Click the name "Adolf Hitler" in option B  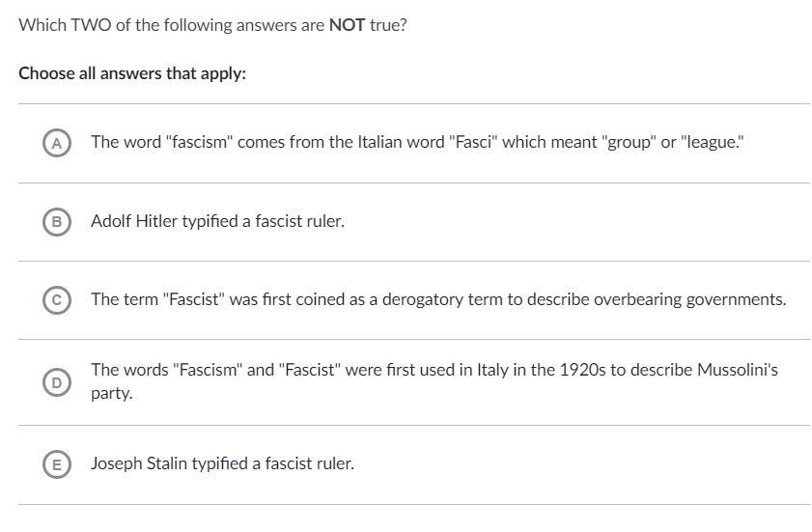point(134,221)
